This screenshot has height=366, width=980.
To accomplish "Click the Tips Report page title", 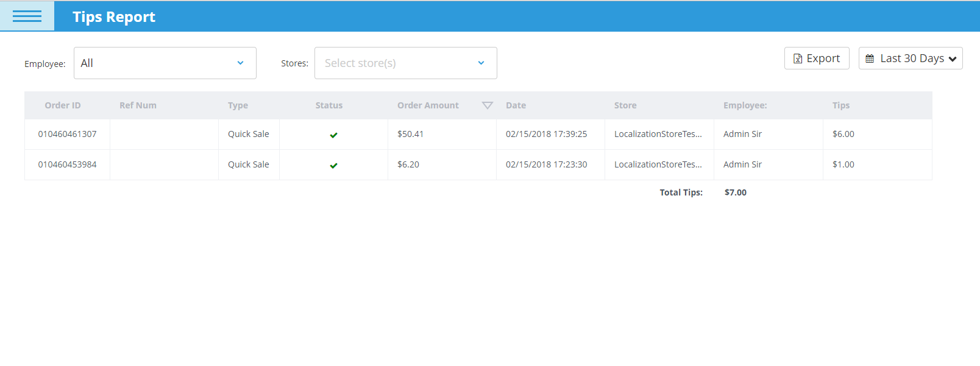I will [x=114, y=17].
